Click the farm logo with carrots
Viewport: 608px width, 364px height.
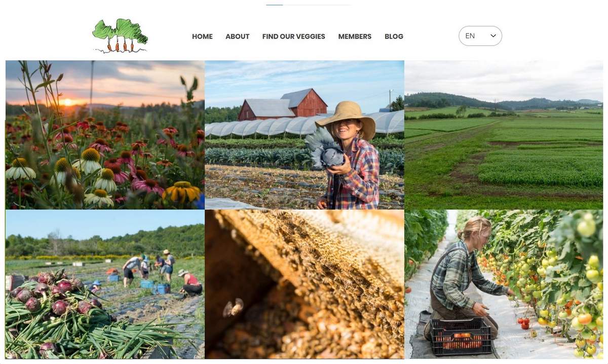pyautogui.click(x=120, y=36)
